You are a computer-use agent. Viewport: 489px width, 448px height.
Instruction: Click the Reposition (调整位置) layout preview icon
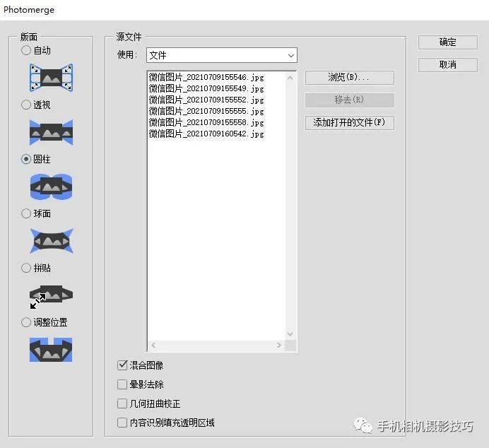[x=51, y=350]
